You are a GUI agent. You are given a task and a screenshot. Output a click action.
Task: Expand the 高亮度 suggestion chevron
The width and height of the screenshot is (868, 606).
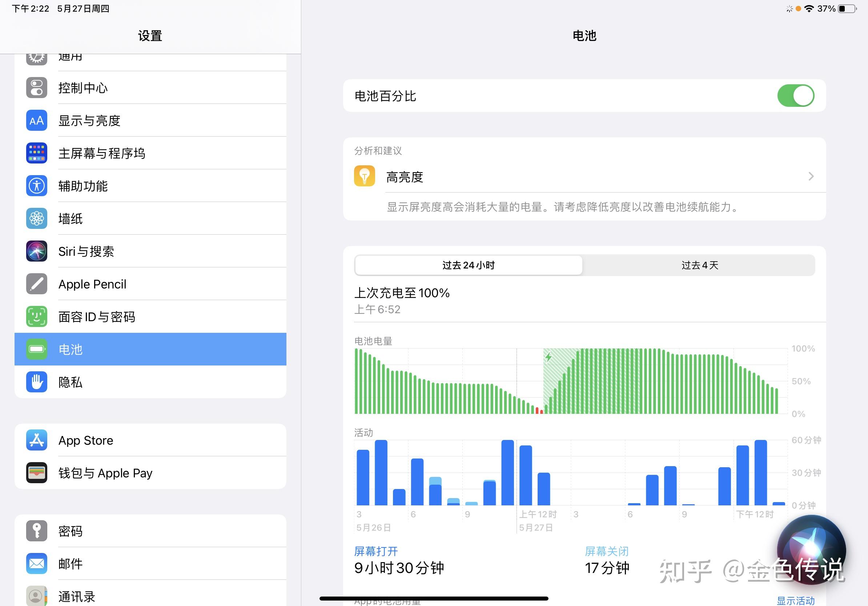coord(811,176)
